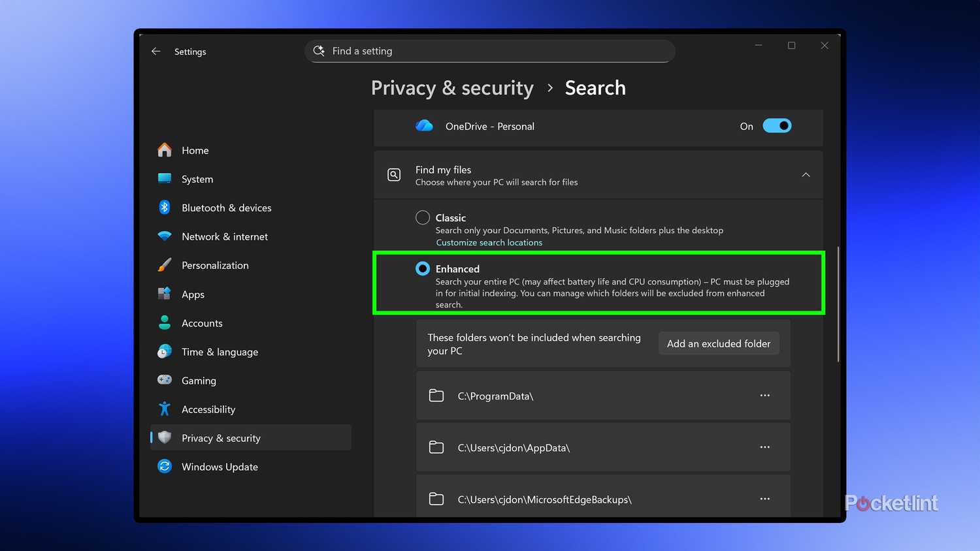Select the Classic search option
Viewport: 980px width, 551px height.
pyautogui.click(x=422, y=217)
